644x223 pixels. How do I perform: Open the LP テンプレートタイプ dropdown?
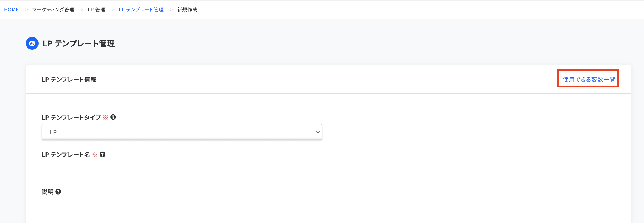coord(182,132)
